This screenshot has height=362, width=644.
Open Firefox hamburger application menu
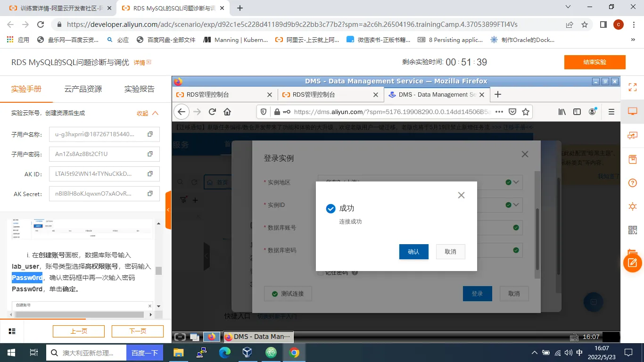(x=611, y=112)
